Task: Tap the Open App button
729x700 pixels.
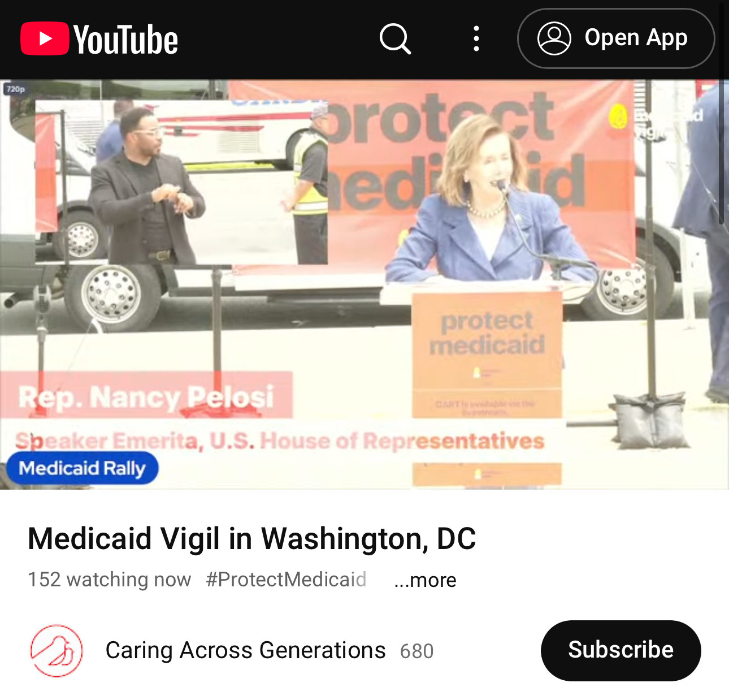Action: point(616,38)
